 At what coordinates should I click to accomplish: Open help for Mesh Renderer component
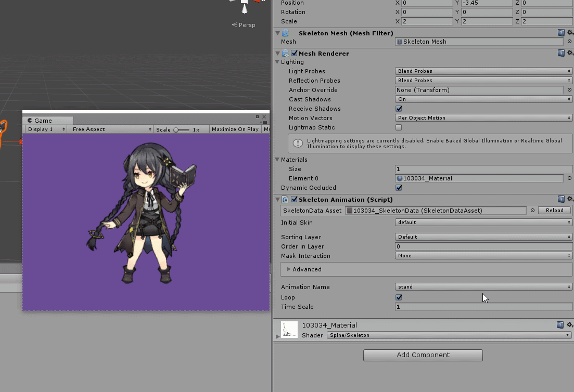pos(561,53)
